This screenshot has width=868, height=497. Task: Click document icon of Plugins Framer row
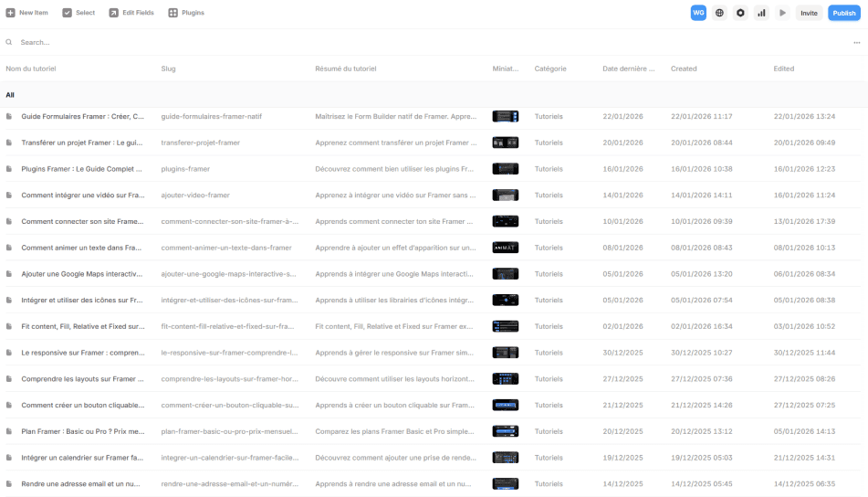coord(9,169)
